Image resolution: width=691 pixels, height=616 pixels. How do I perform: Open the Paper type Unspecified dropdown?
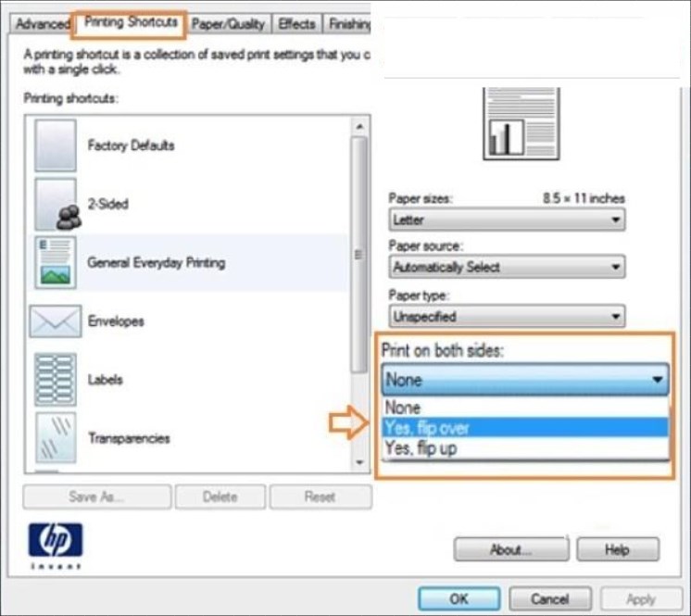[x=506, y=317]
